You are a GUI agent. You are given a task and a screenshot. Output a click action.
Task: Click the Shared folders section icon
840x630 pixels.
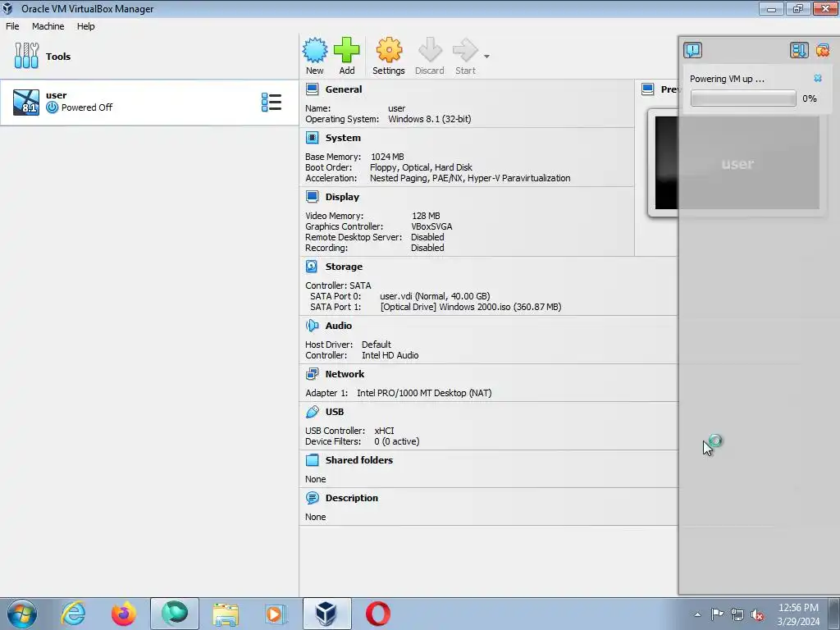tap(312, 459)
